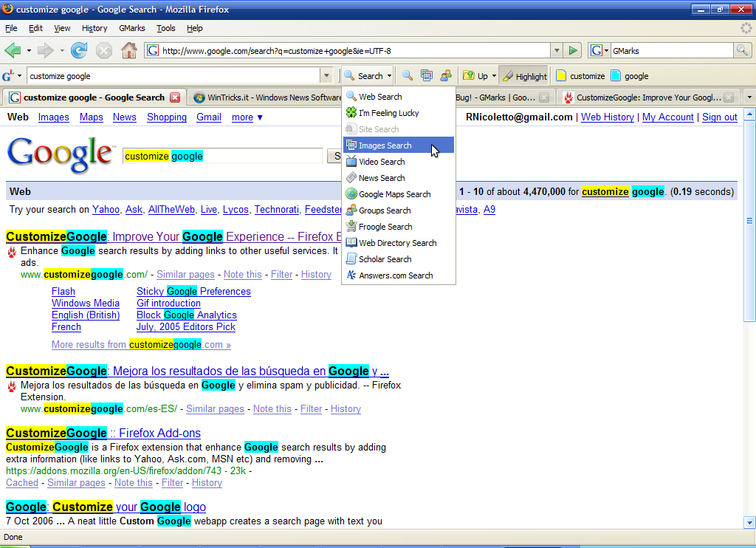756x548 pixels.
Task: Open the History menu
Action: point(94,28)
